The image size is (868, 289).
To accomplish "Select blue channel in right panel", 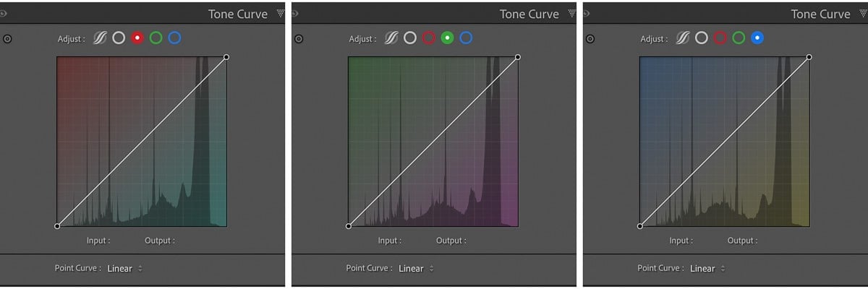I will tap(757, 38).
